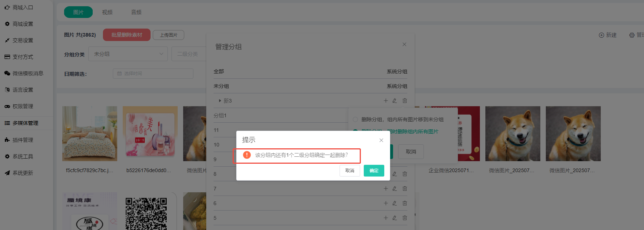This screenshot has width=644, height=230.
Task: Confirm deletion with the 确定 button
Action: click(x=374, y=171)
